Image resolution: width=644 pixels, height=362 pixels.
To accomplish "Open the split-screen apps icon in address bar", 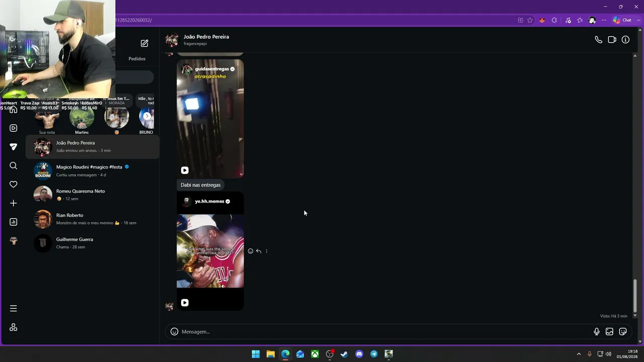I will pyautogui.click(x=520, y=20).
